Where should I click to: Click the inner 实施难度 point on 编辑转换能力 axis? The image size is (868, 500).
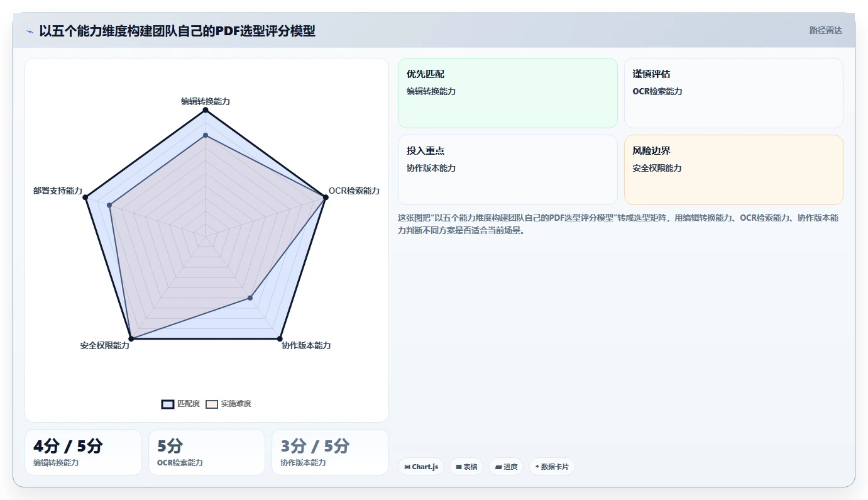206,135
